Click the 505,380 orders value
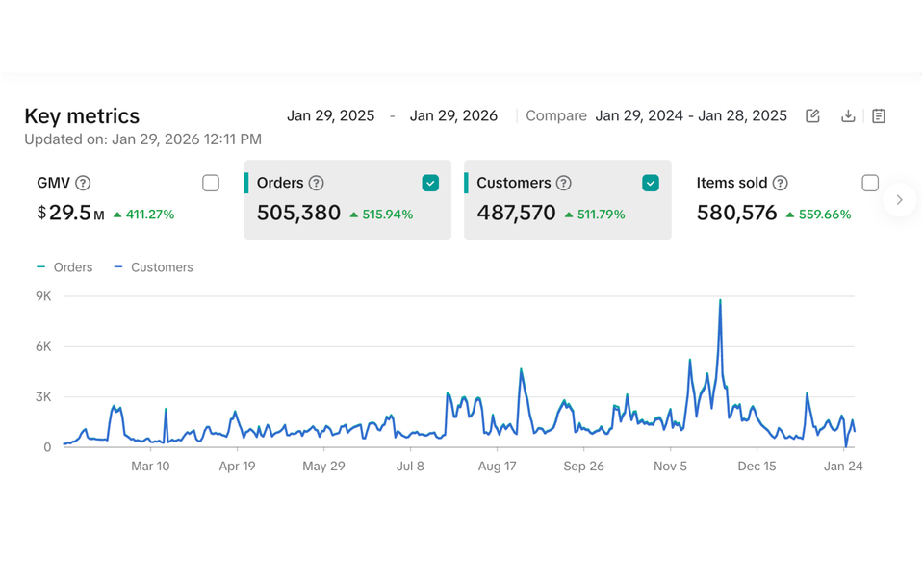 click(x=298, y=213)
